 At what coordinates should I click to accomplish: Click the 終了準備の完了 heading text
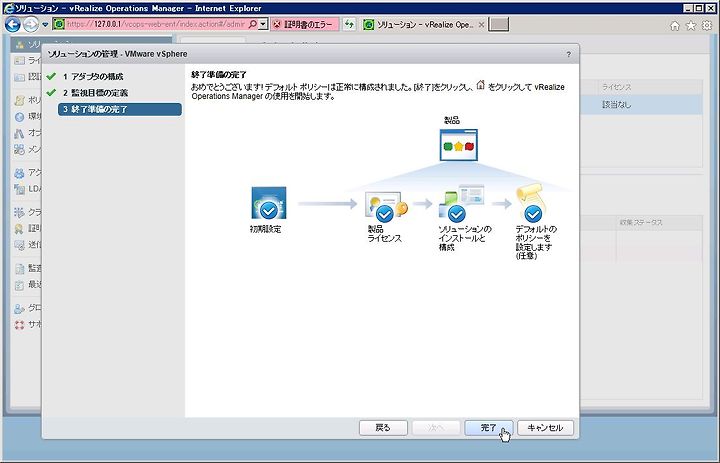tap(219, 75)
